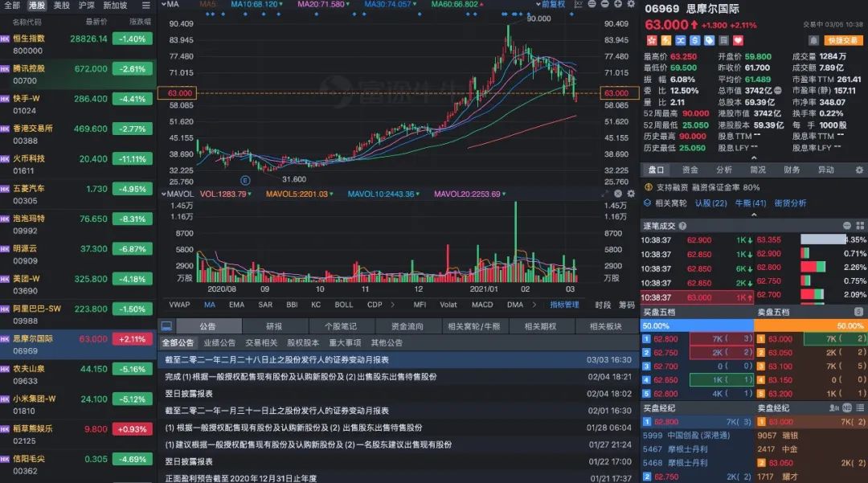868x483 pixels.
Task: Open hamburger menu beside the watchlist market tabs
Action: point(145,6)
